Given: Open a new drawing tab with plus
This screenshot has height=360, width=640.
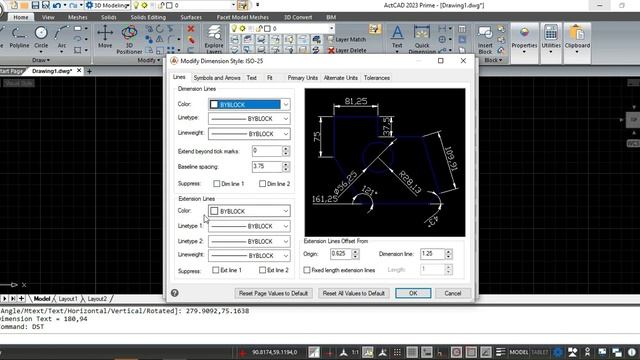Looking at the screenshot, I should click(x=89, y=71).
